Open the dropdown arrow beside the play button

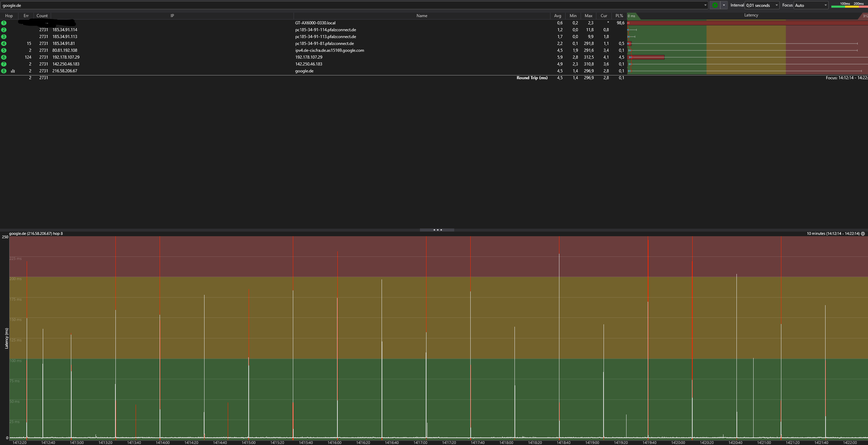[x=724, y=5]
